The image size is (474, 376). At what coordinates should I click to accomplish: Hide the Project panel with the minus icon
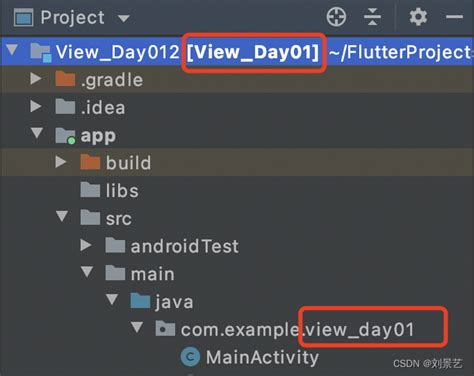point(454,17)
